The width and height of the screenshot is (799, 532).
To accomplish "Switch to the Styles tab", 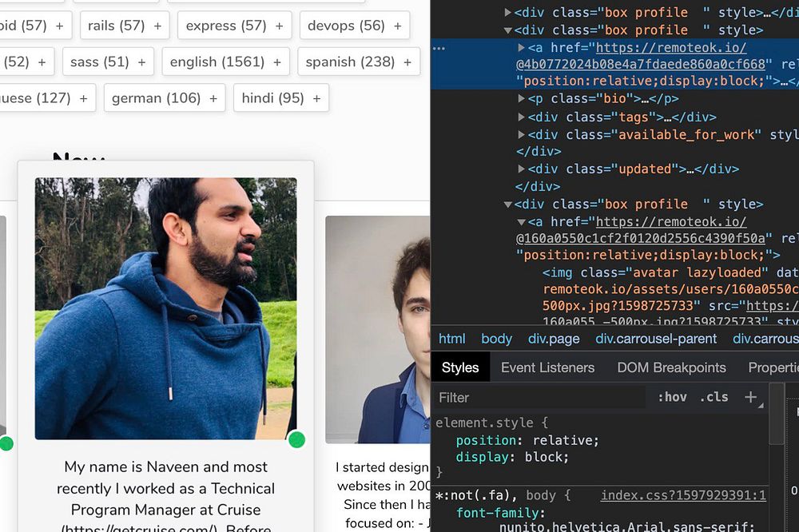I will pos(460,367).
